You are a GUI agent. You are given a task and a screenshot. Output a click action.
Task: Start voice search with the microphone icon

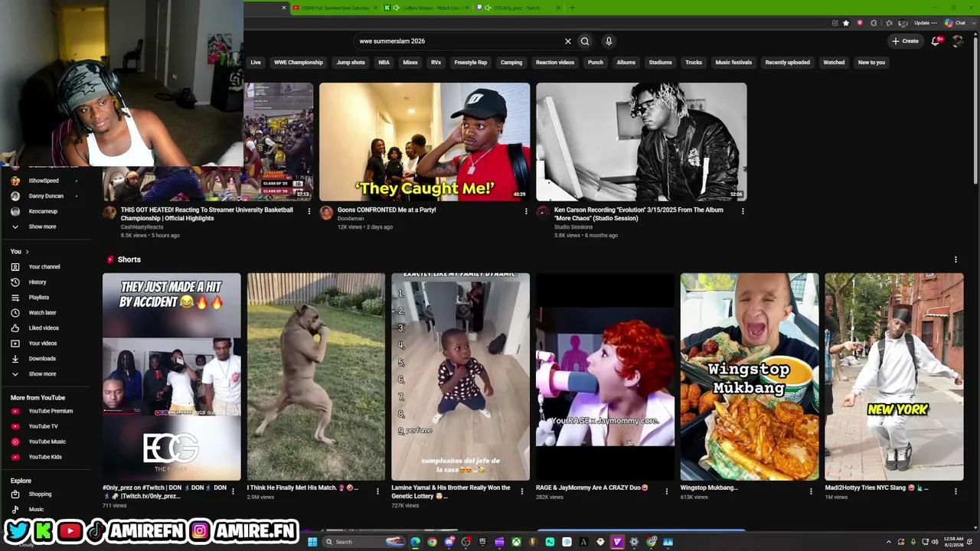click(x=609, y=41)
